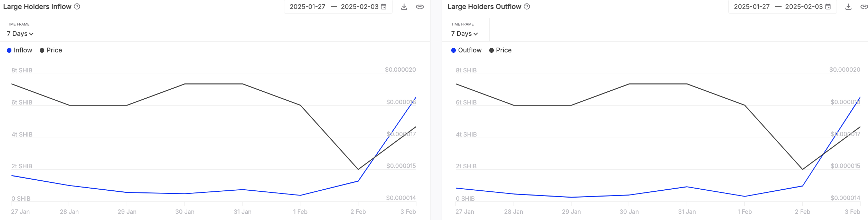This screenshot has height=220, width=868.
Task: Edit Outflow start date 2025-01-27
Action: (x=752, y=7)
